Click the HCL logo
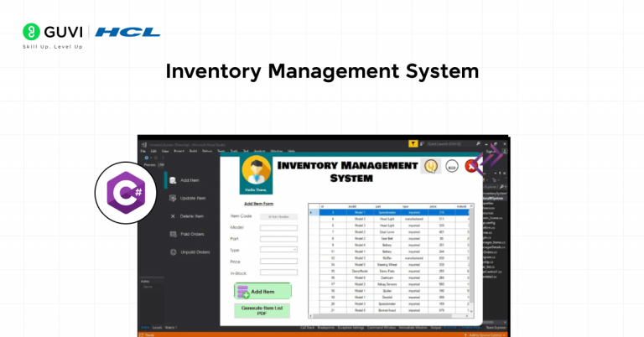 pos(127,33)
